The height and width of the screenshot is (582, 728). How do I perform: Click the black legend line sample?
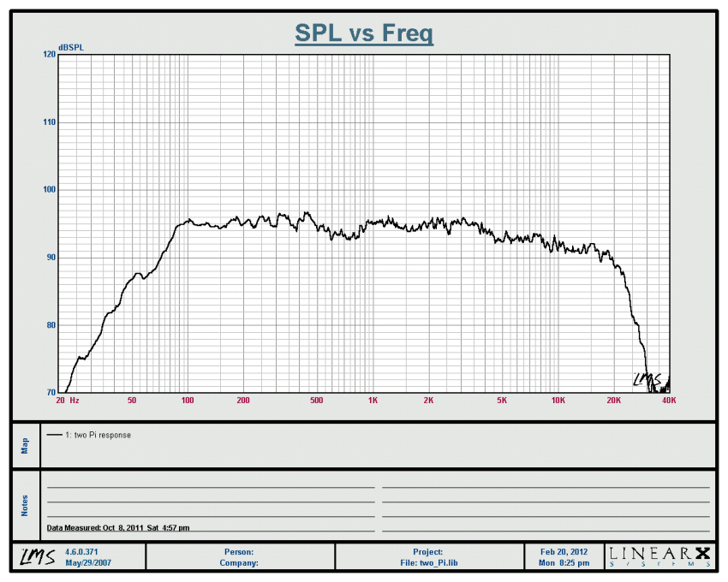pyautogui.click(x=56, y=435)
